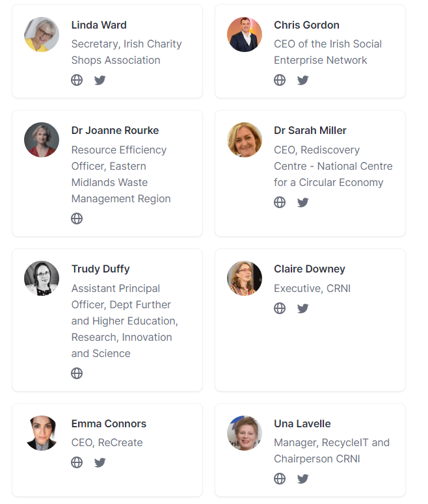Open Dr Sarah Miller's website globe icon
The width and height of the screenshot is (428, 504).
pos(280,202)
